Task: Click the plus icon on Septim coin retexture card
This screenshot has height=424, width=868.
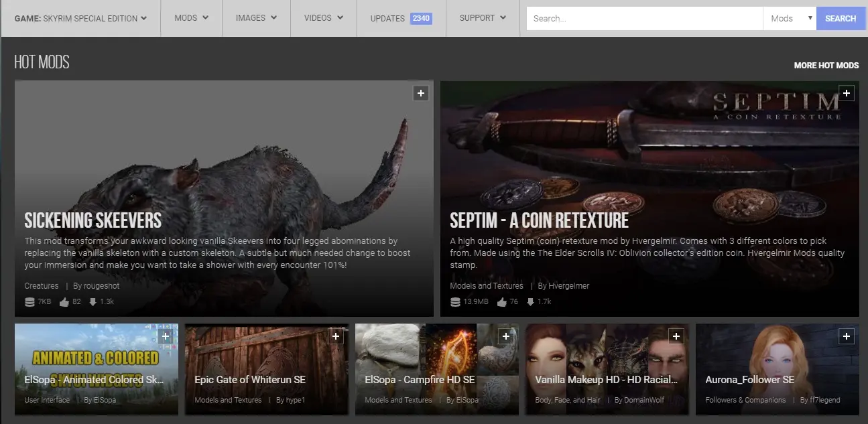Action: tap(847, 94)
